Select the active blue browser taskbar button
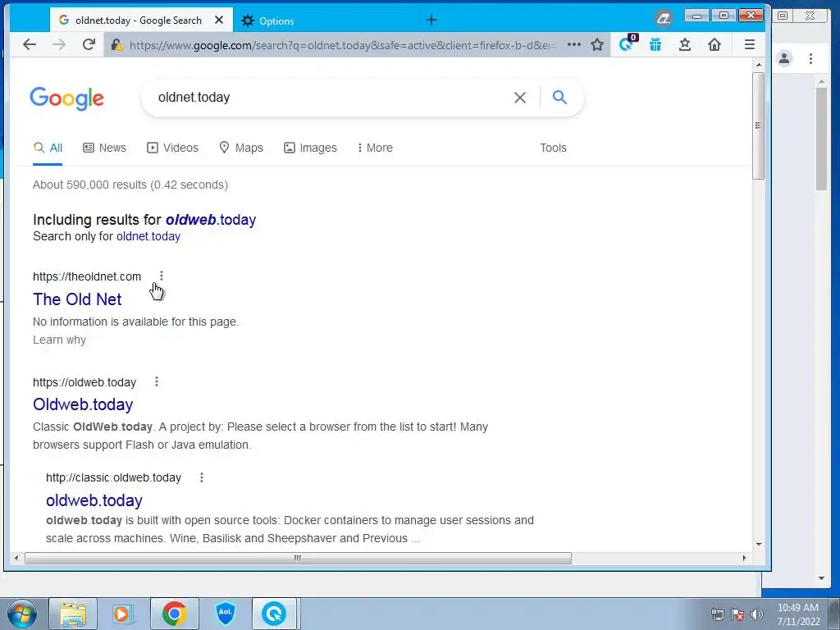The width and height of the screenshot is (840, 630). tap(274, 614)
